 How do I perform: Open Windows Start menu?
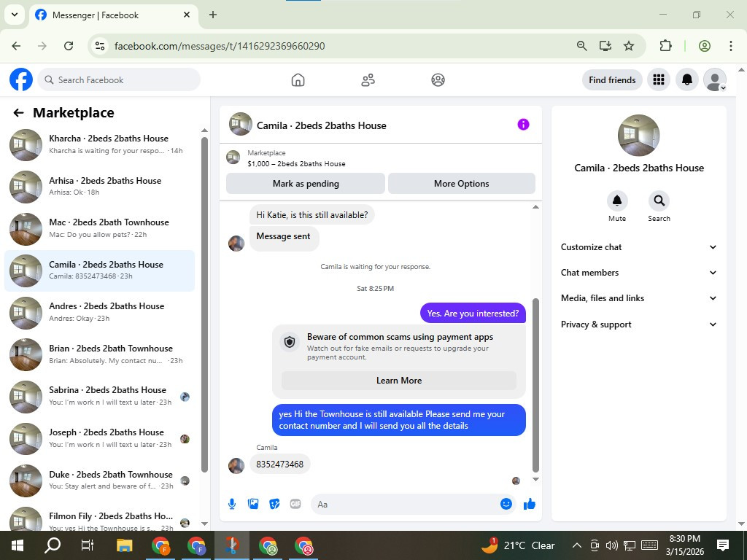18,545
